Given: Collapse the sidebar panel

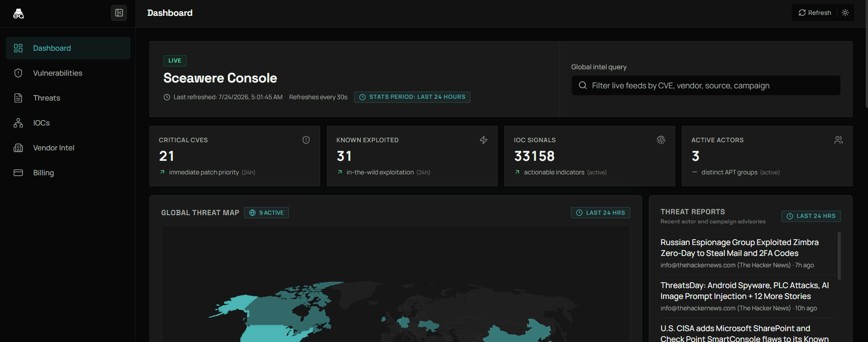Looking at the screenshot, I should pos(119,13).
